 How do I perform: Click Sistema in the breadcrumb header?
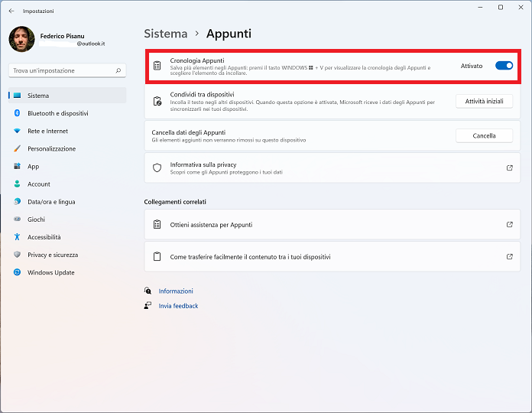click(x=165, y=34)
